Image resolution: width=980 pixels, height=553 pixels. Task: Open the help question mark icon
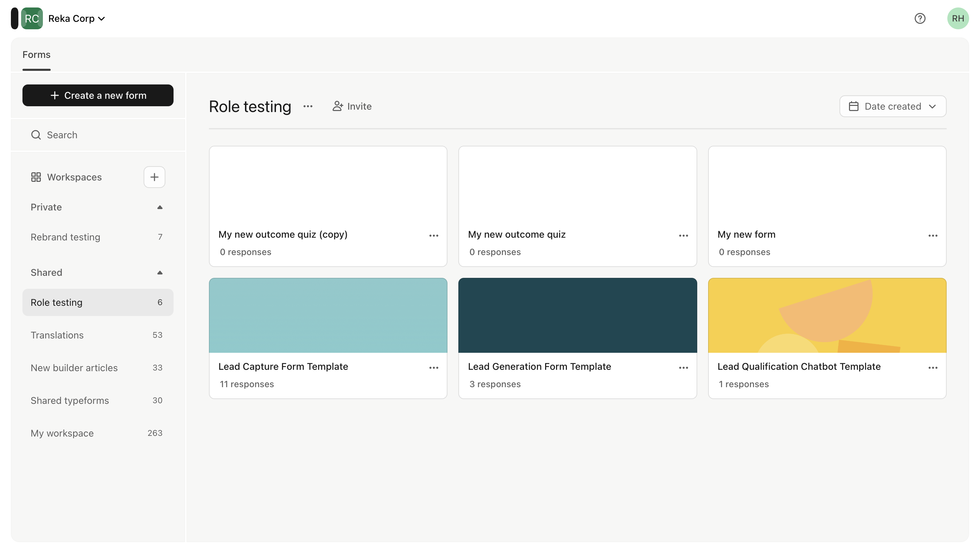coord(919,18)
